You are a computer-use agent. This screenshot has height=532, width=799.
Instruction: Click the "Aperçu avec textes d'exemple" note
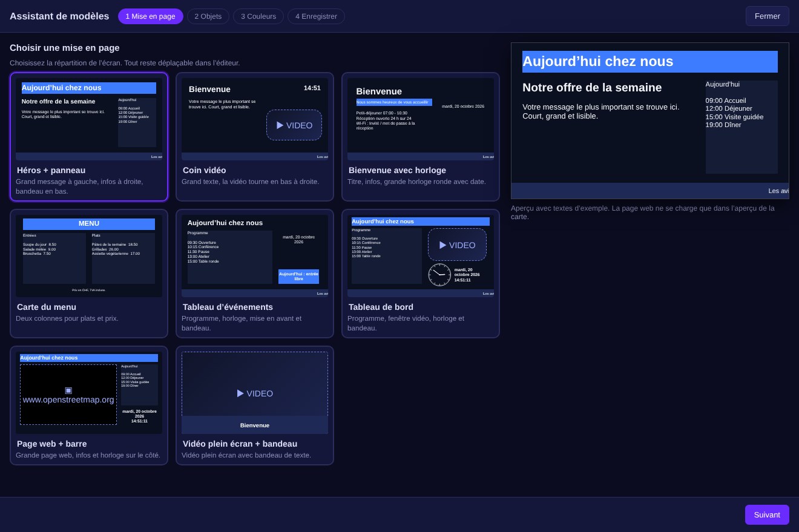[x=643, y=212]
